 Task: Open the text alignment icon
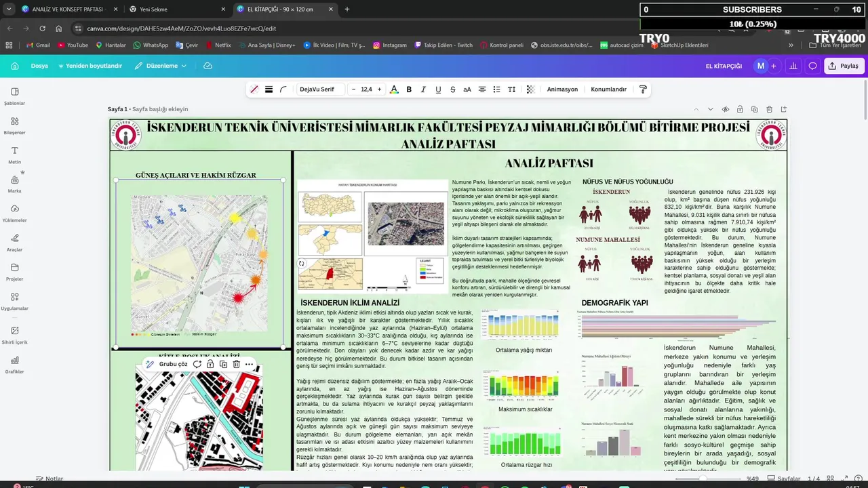(482, 89)
